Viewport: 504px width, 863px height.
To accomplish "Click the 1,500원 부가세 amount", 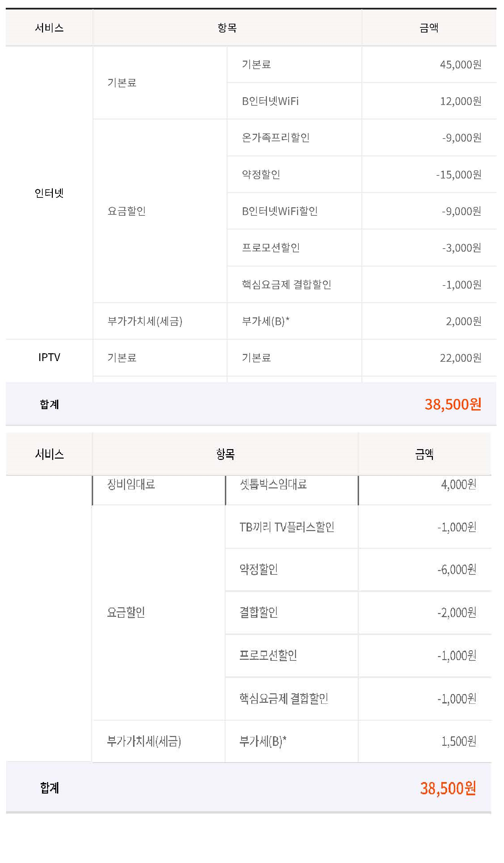I will click(x=459, y=741).
